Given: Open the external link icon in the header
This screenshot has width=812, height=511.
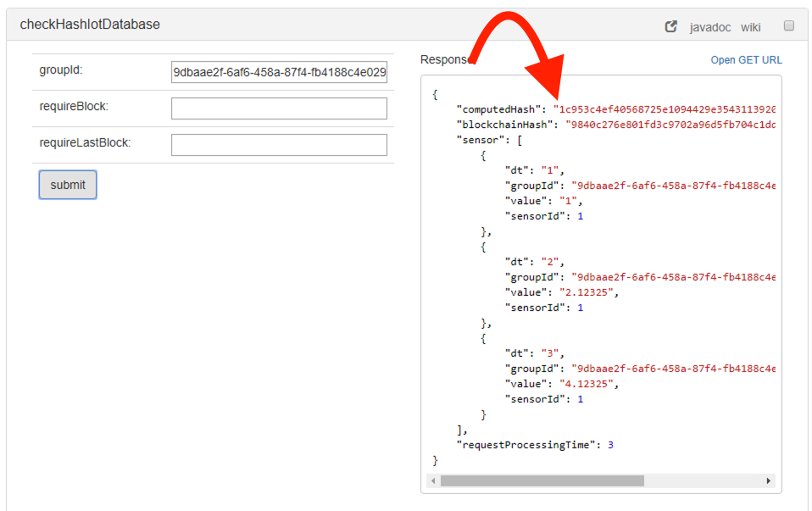Looking at the screenshot, I should tap(672, 26).
